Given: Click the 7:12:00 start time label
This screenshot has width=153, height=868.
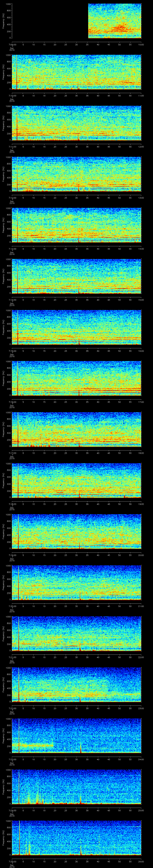Looking at the screenshot, I should pyautogui.click(x=12, y=198).
